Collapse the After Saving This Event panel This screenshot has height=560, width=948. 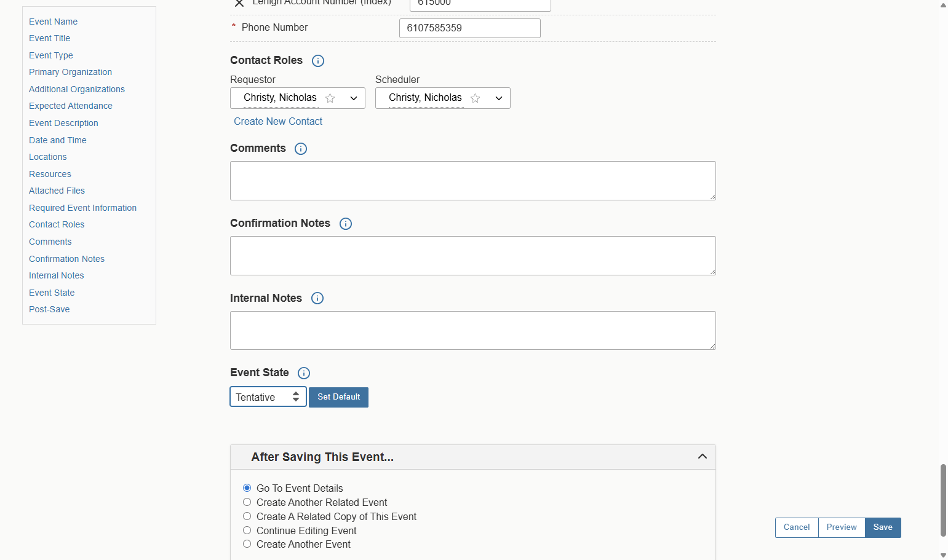pos(703,457)
